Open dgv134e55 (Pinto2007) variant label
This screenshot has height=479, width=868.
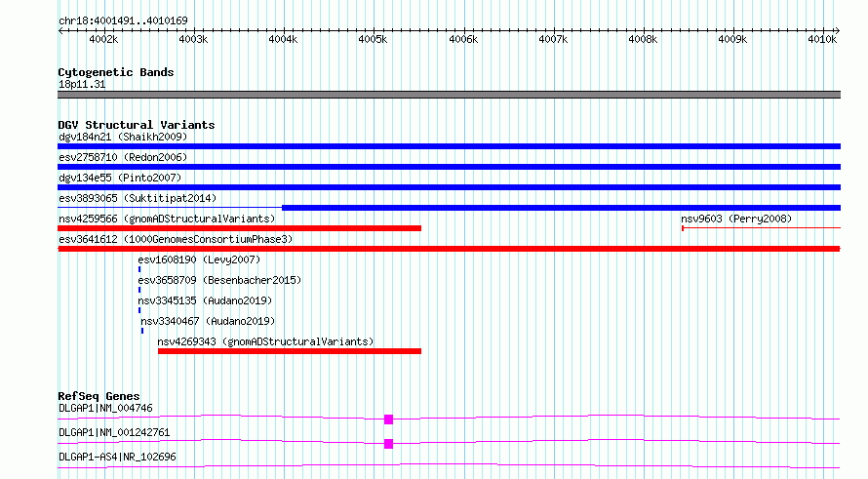click(x=120, y=178)
